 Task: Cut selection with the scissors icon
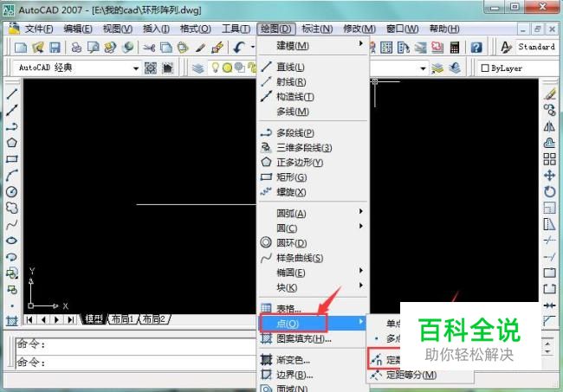[x=149, y=48]
